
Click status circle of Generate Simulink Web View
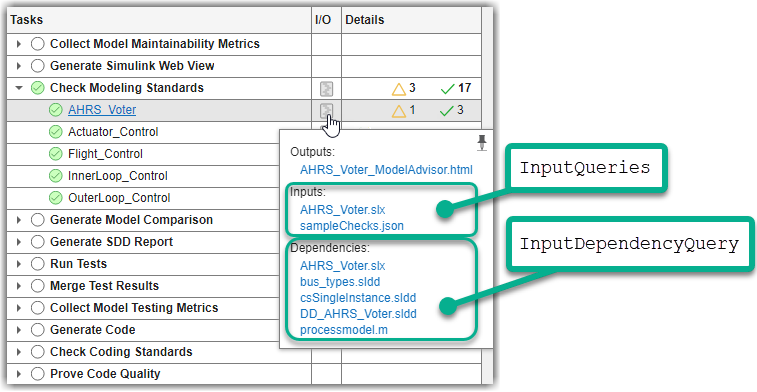click(38, 66)
